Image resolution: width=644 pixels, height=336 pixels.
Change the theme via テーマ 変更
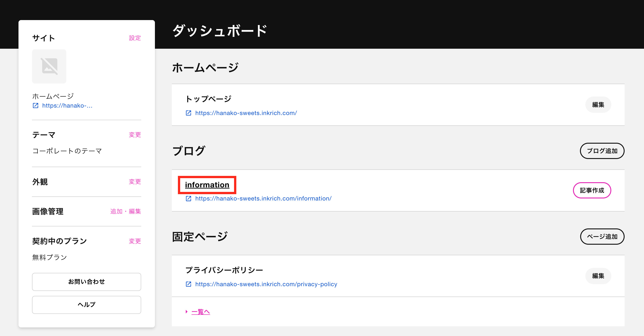coord(135,135)
